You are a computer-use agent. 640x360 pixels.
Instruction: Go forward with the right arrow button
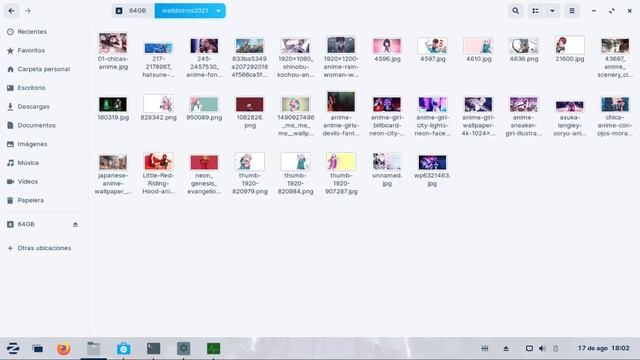(28, 11)
